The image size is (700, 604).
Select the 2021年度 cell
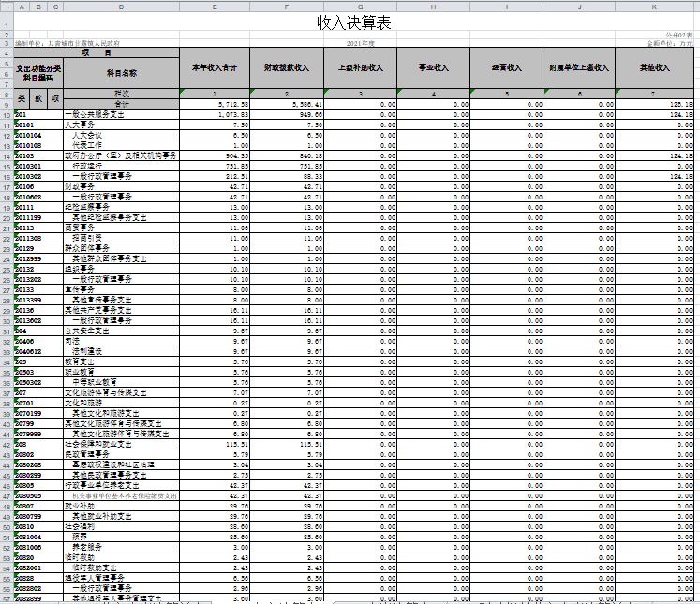pyautogui.click(x=361, y=43)
